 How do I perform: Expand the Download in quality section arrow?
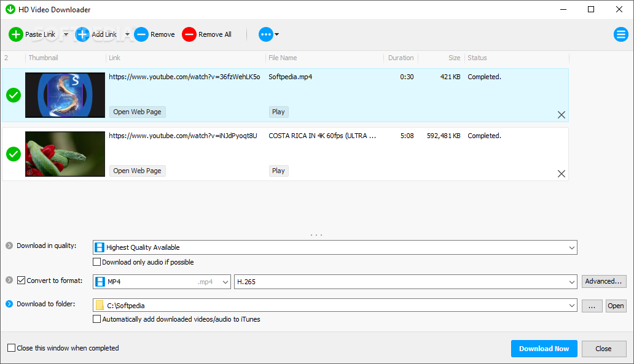click(9, 246)
